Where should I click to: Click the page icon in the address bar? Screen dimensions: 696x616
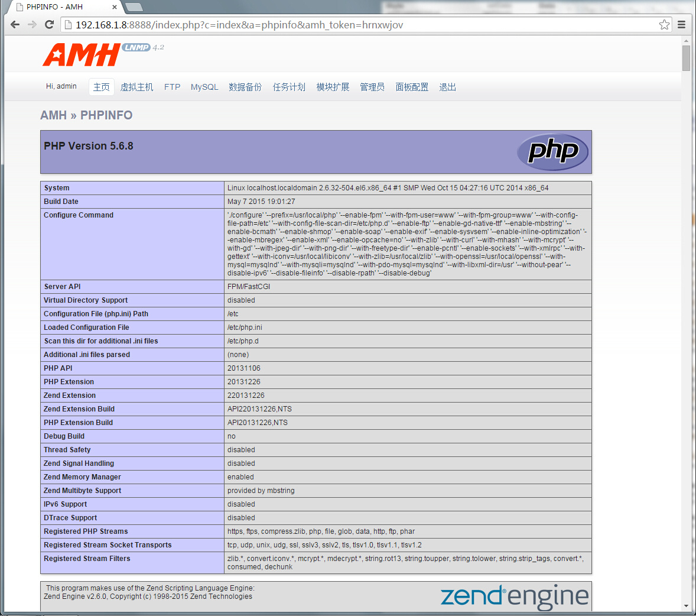click(68, 24)
